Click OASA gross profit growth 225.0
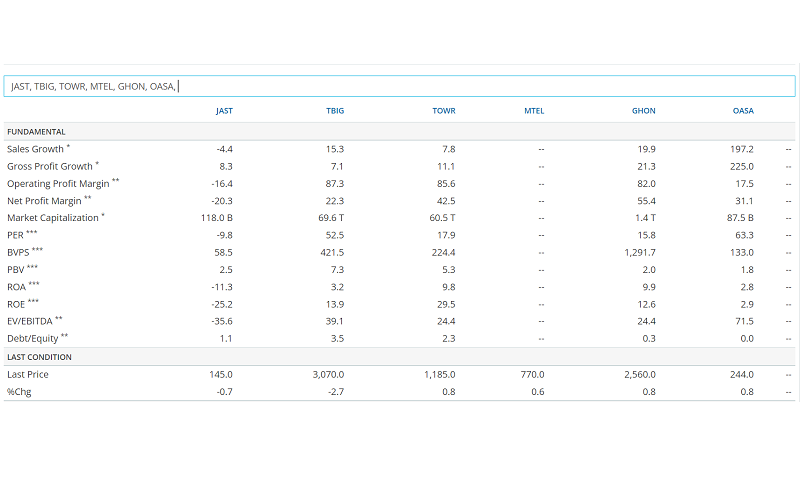The height and width of the screenshot is (480, 800). click(742, 166)
